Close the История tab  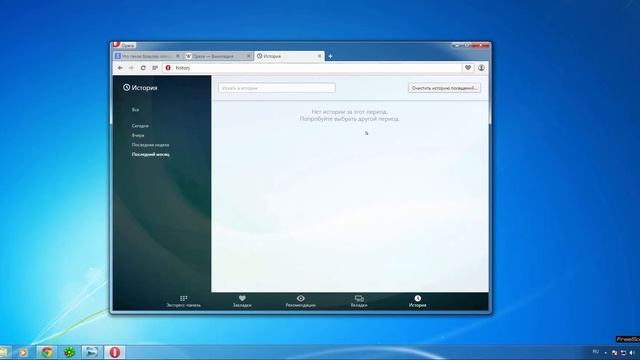pyautogui.click(x=320, y=56)
